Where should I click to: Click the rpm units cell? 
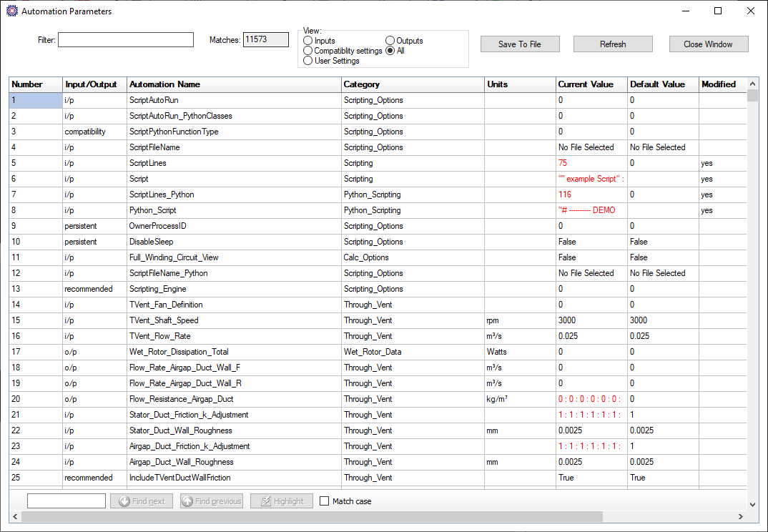[x=520, y=320]
